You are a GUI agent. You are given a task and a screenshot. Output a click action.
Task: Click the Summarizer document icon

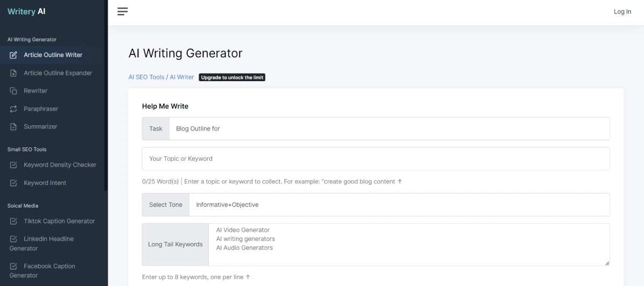point(13,127)
